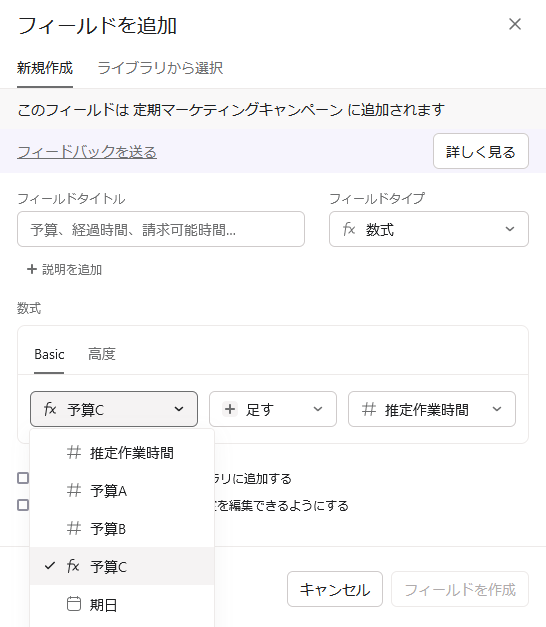
Task: Click the plus icon beside 説明を追加
Action: [x=32, y=269]
